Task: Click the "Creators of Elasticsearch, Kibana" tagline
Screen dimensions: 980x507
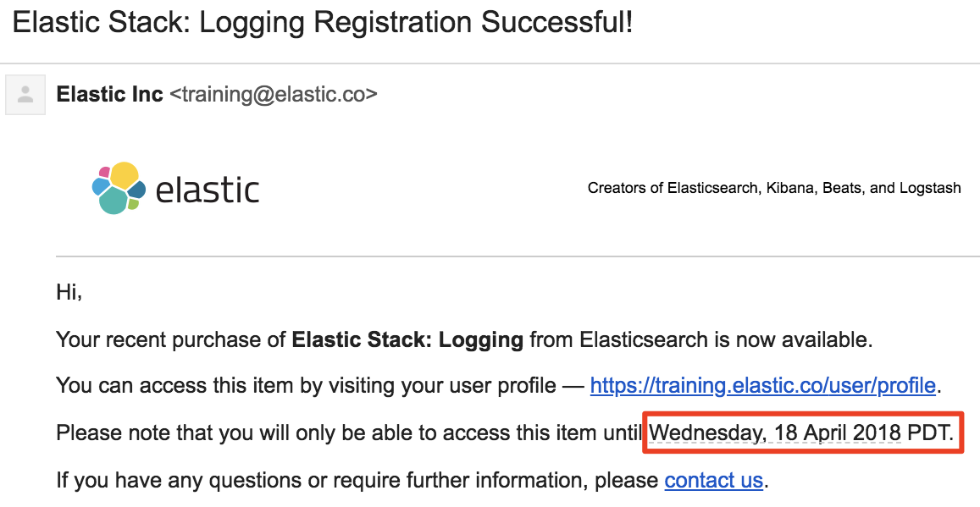Action: [702, 188]
